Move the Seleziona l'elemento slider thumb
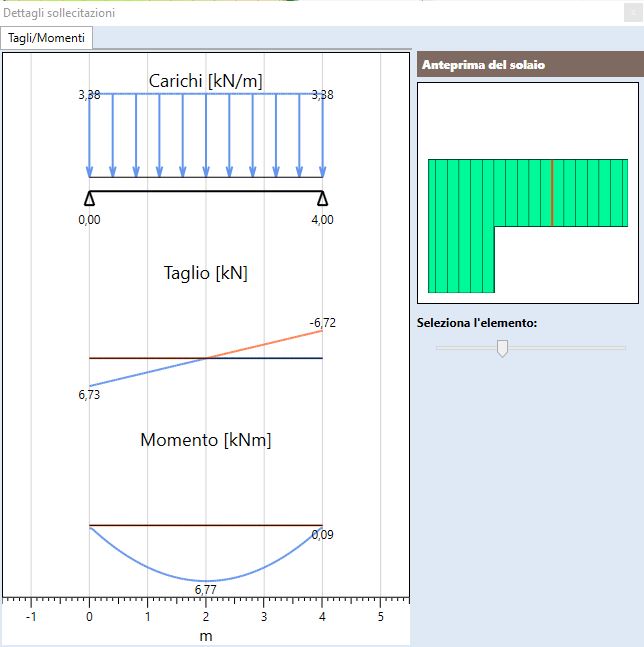Image resolution: width=644 pixels, height=647 pixels. coord(502,349)
